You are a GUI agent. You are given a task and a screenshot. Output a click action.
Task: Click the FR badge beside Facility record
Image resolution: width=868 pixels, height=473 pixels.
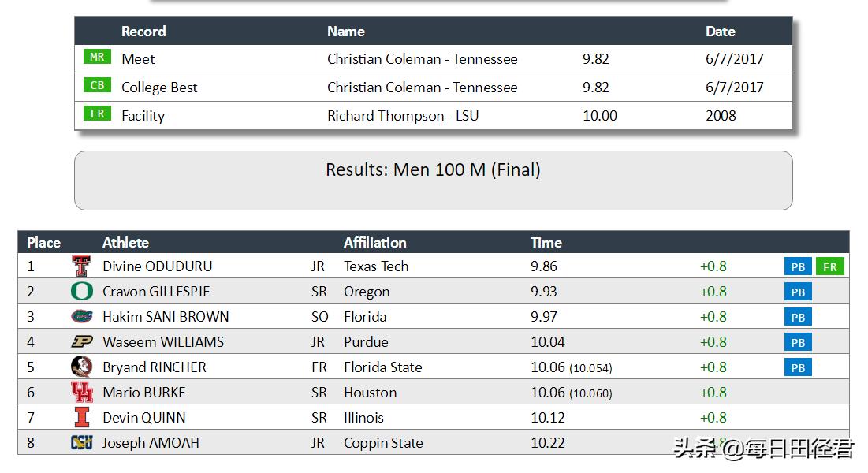point(97,114)
